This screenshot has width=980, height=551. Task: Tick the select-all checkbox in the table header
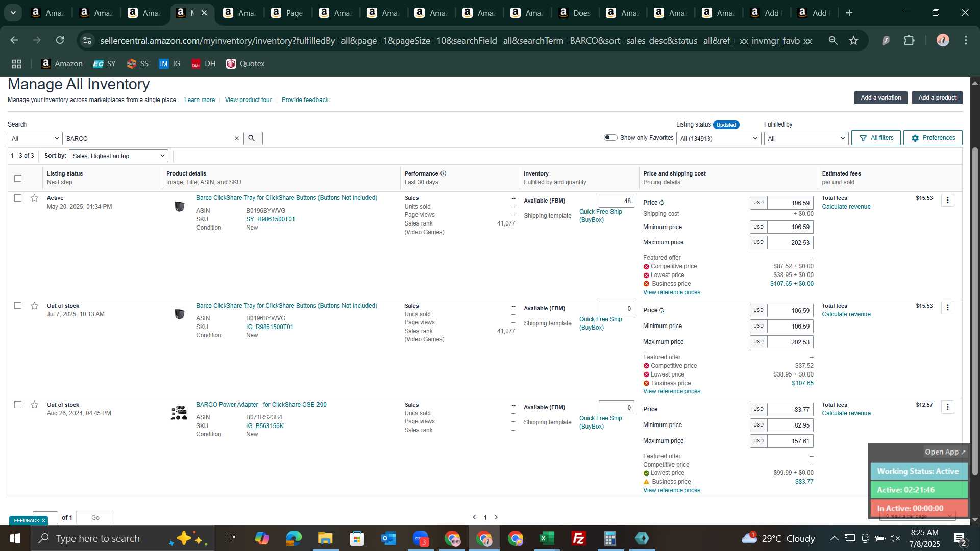pos(18,178)
